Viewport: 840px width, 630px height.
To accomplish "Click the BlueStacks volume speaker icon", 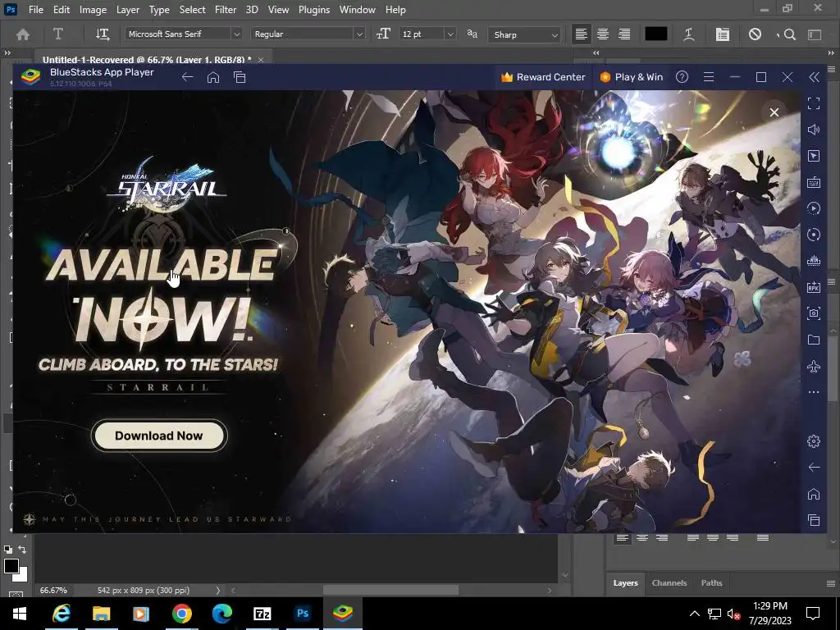I will (x=814, y=129).
